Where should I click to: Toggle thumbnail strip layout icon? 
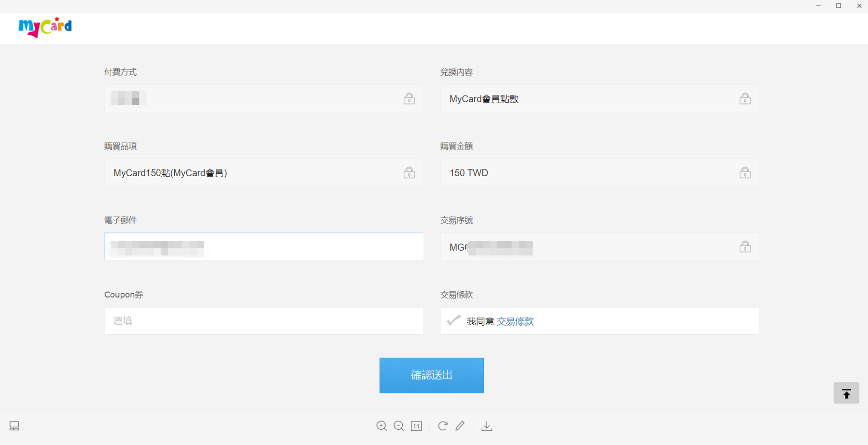point(14,426)
